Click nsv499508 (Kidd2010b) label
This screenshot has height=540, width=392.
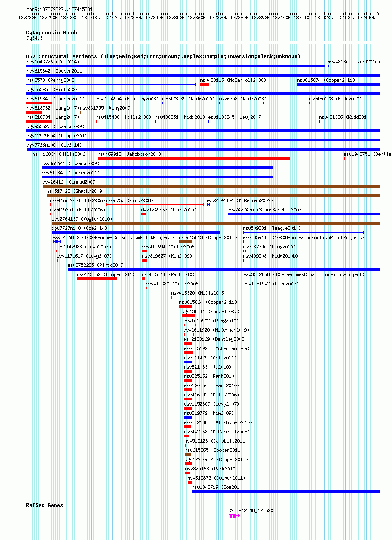point(270,256)
